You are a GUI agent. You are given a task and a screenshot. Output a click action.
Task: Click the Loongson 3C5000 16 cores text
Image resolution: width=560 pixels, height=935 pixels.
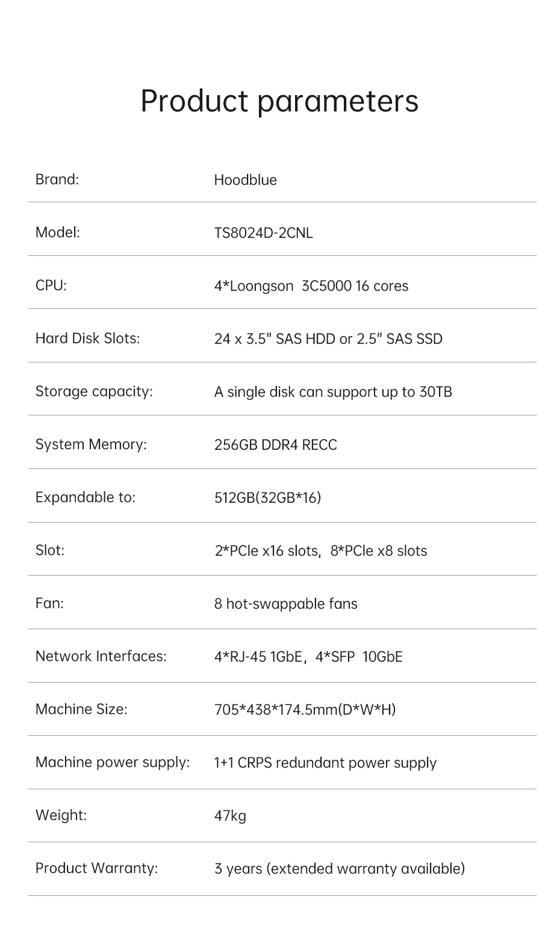(x=311, y=286)
